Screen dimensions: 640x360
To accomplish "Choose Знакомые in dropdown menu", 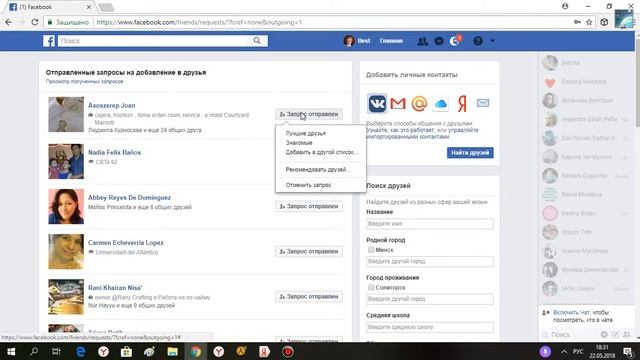I will [299, 143].
